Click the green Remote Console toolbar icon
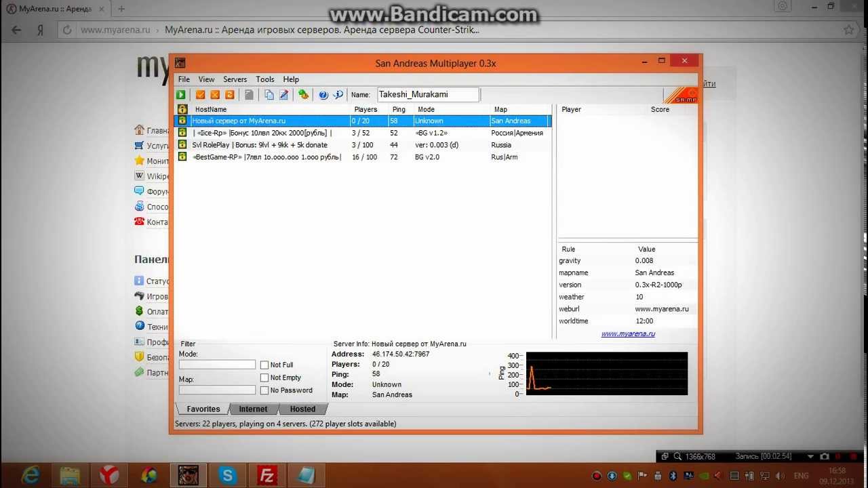The image size is (868, 488). coord(303,95)
